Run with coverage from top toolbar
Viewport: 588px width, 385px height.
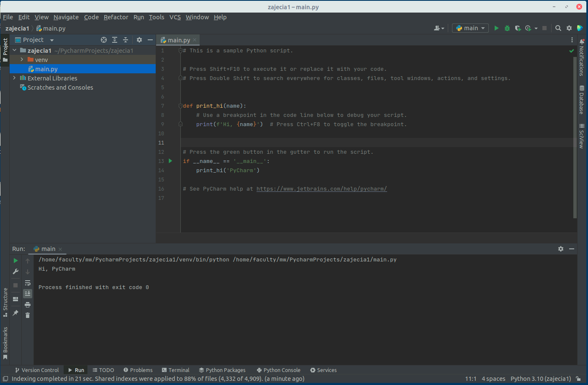[518, 28]
